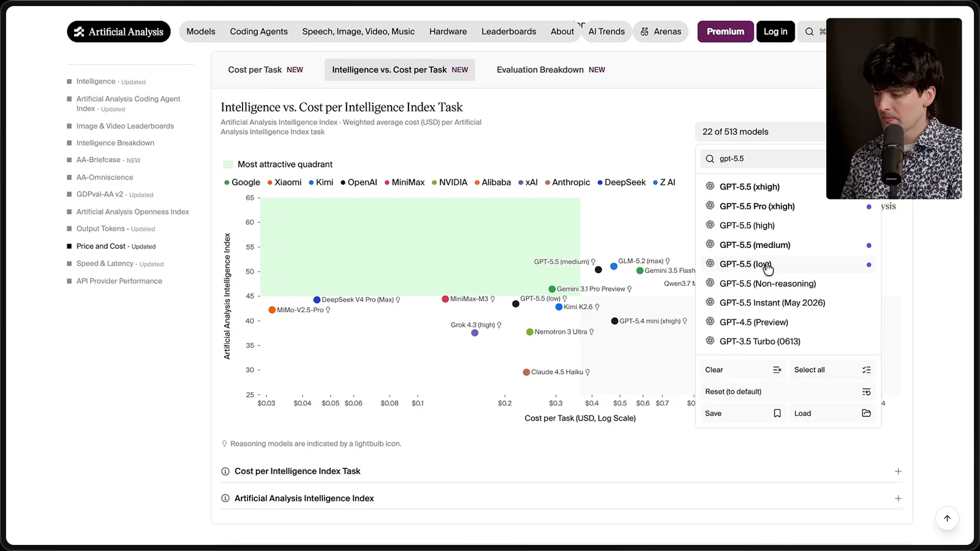The width and height of the screenshot is (980, 551).
Task: Click the Artificial Analysis logo
Action: pos(119,32)
